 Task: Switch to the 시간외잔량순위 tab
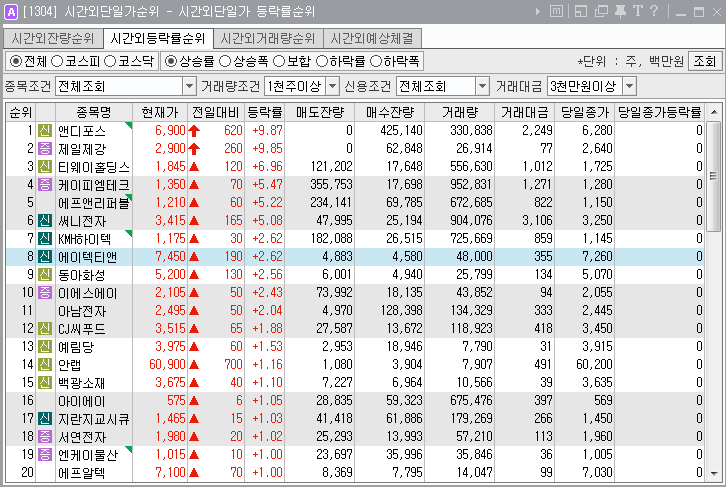tap(53, 38)
